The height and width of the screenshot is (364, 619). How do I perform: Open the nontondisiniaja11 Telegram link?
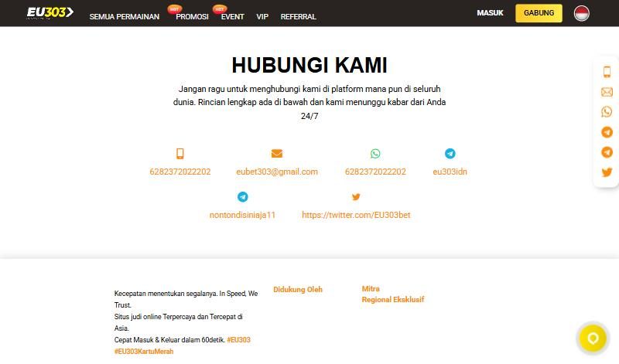[242, 215]
